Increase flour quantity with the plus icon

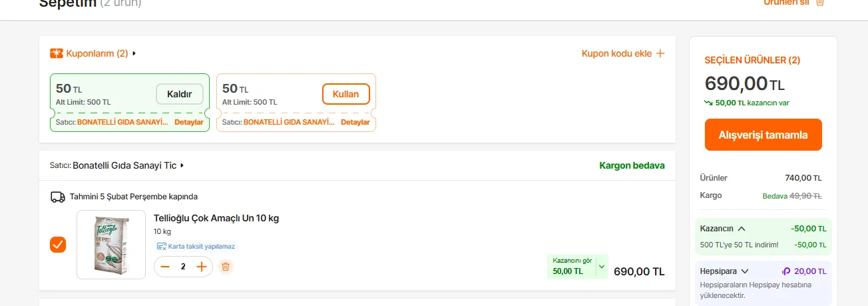[202, 267]
